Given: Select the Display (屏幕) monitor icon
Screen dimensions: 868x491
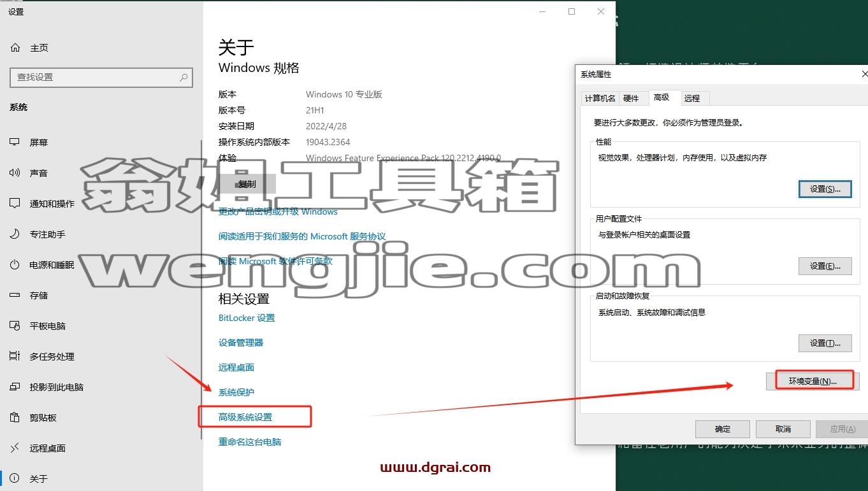Looking at the screenshot, I should 15,142.
